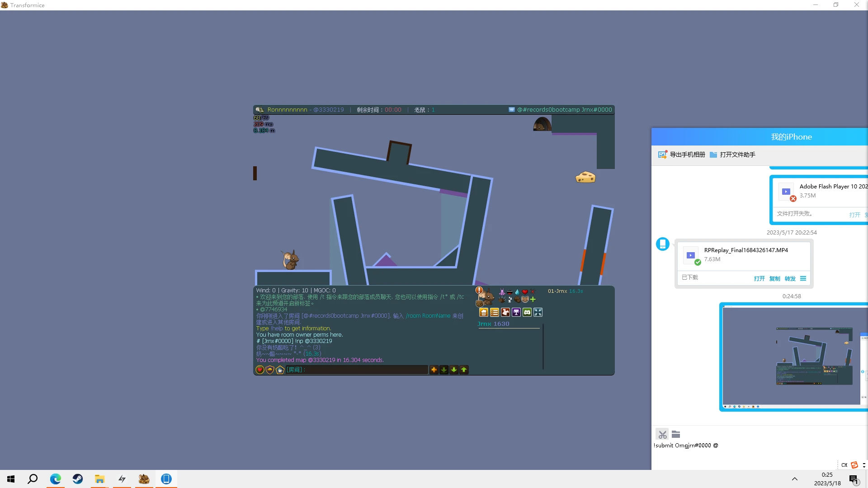This screenshot has height=488, width=868.
Task: Click the Transformice mouse icon on the taskbar
Action: pos(144,479)
